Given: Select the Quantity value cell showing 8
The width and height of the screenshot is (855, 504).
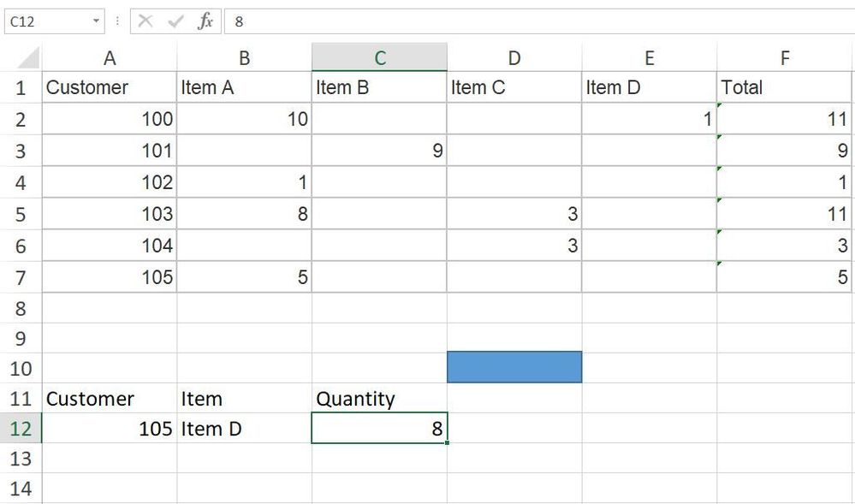Looking at the screenshot, I should [x=379, y=428].
